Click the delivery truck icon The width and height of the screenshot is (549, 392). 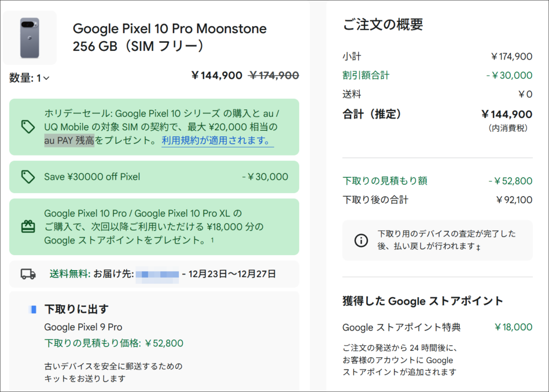tap(28, 274)
